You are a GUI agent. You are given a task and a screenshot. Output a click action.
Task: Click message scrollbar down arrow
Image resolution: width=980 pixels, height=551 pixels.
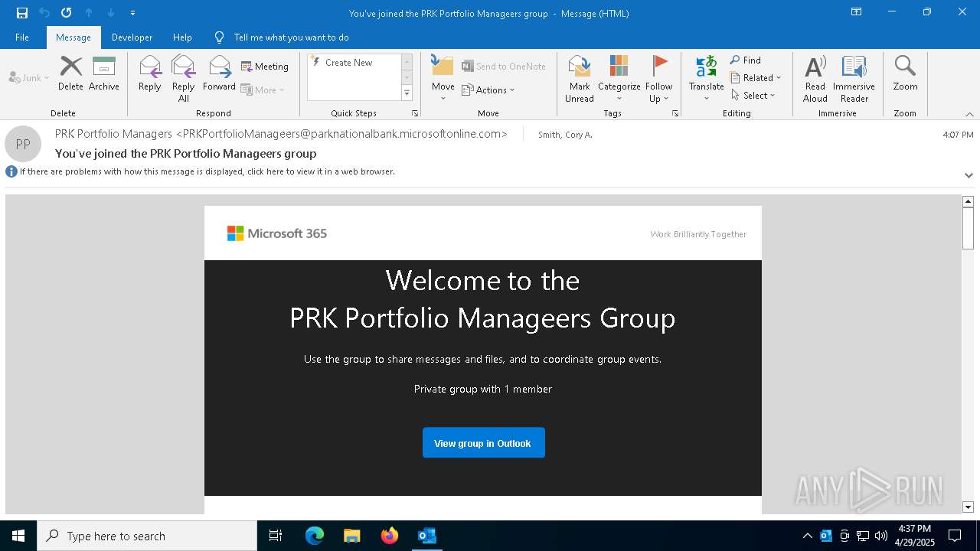point(968,507)
